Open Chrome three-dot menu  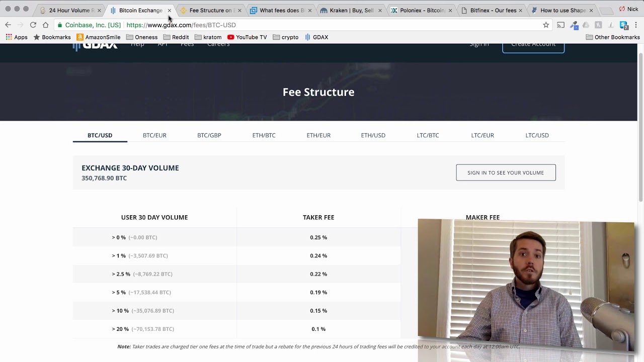pos(636,25)
